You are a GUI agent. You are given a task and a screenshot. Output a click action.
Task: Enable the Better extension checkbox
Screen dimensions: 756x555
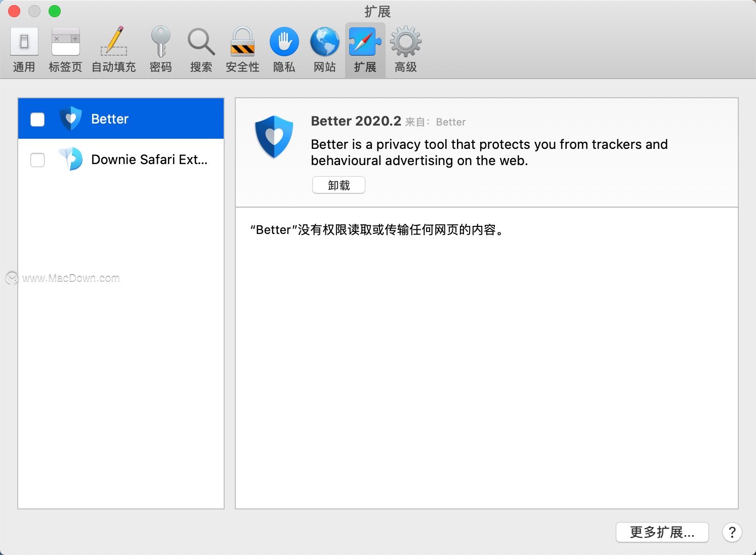(37, 120)
